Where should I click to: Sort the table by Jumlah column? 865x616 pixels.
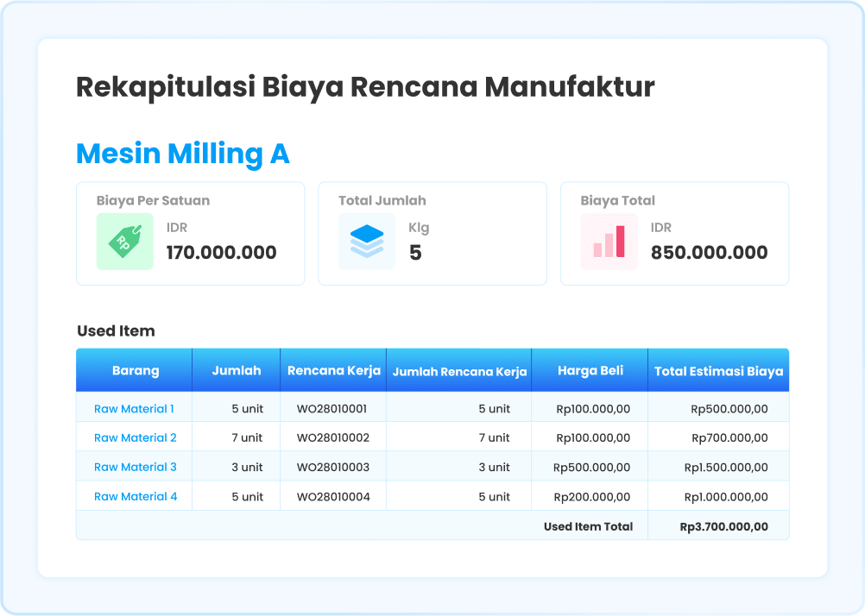click(x=236, y=370)
